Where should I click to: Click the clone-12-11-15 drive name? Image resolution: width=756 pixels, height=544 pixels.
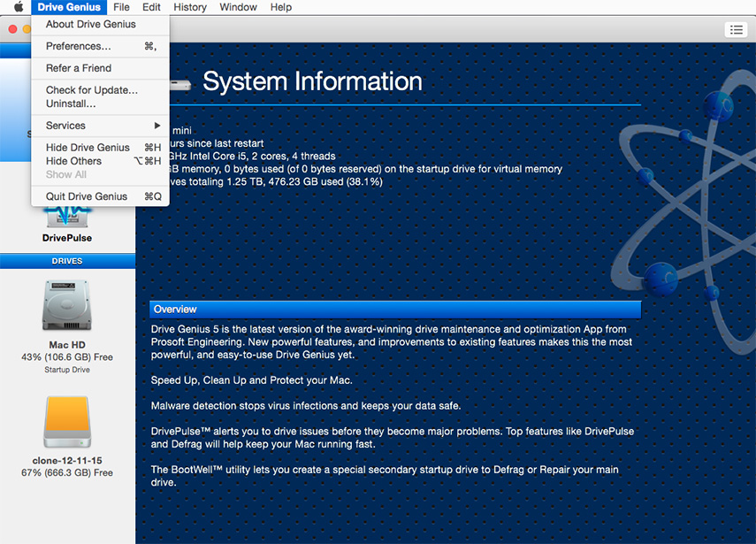pos(67,461)
